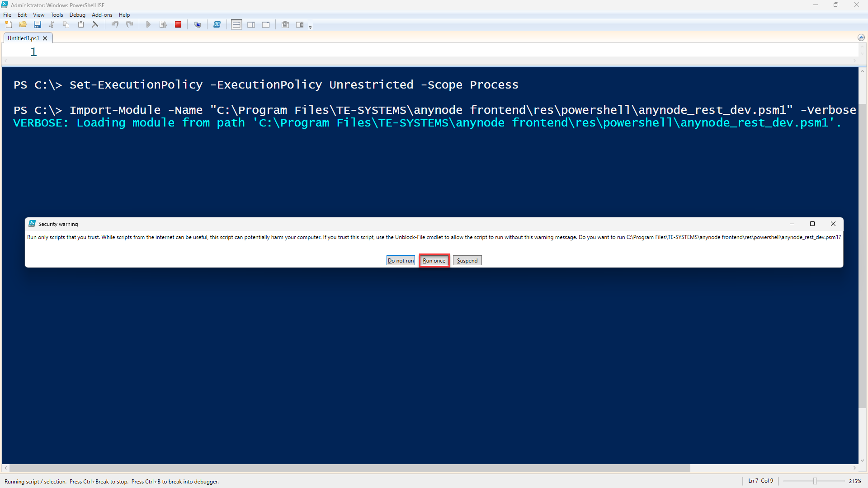
Task: Open the Debug menu
Action: click(77, 14)
